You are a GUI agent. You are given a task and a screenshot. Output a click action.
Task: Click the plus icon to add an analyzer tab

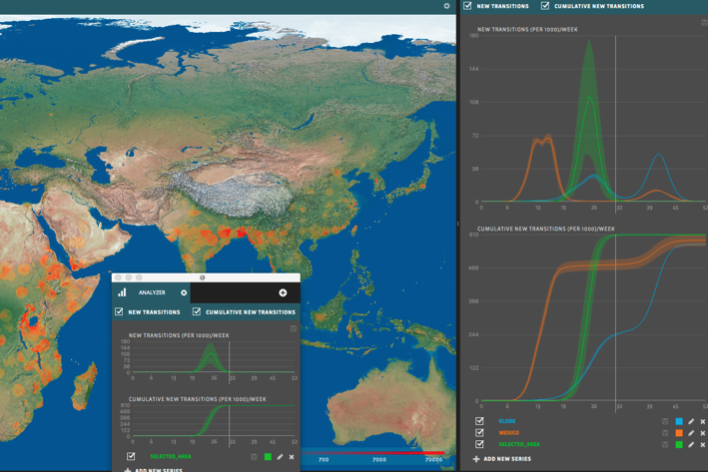[x=283, y=292]
